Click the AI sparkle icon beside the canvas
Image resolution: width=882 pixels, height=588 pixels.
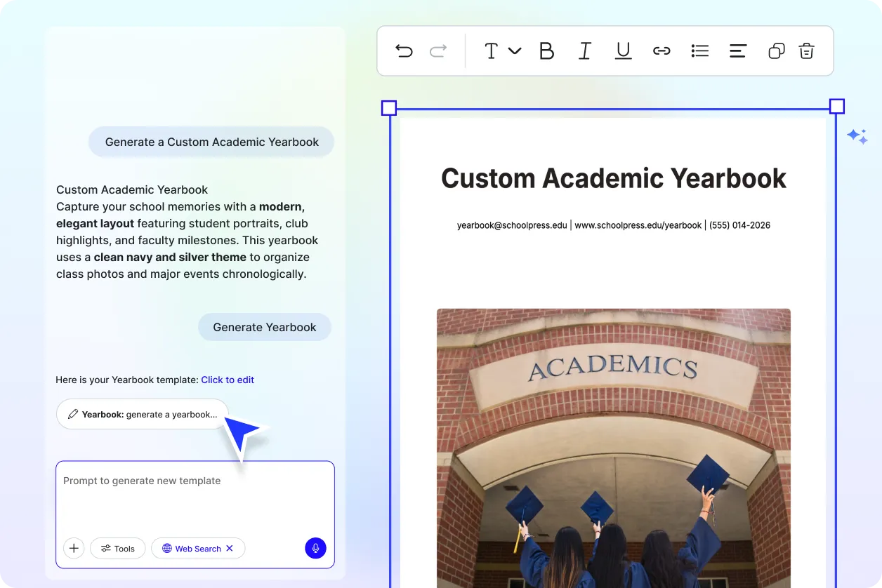857,136
